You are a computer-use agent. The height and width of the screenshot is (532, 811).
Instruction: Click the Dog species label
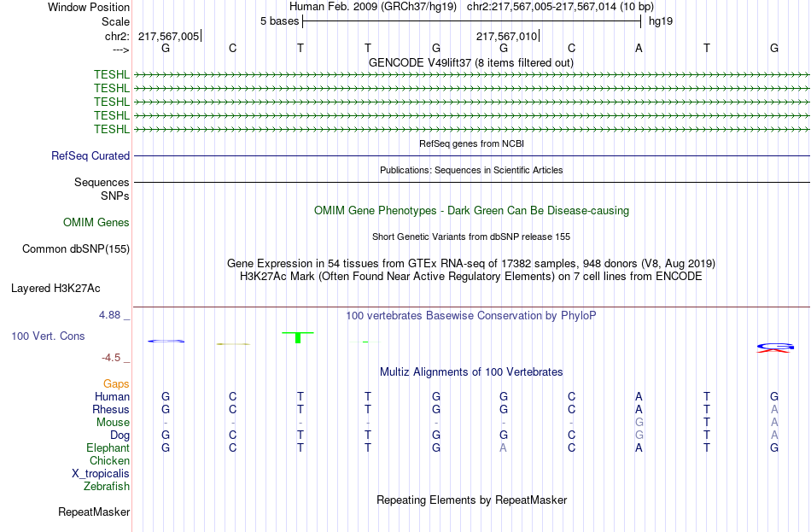[x=120, y=436]
